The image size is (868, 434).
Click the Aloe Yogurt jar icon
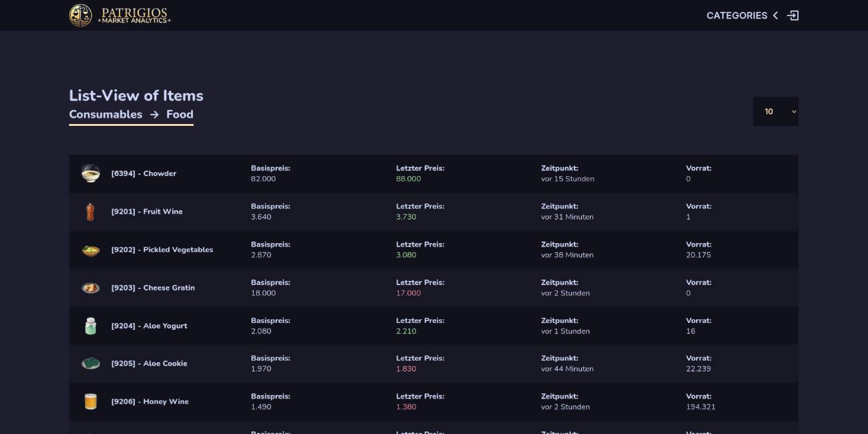click(x=91, y=325)
